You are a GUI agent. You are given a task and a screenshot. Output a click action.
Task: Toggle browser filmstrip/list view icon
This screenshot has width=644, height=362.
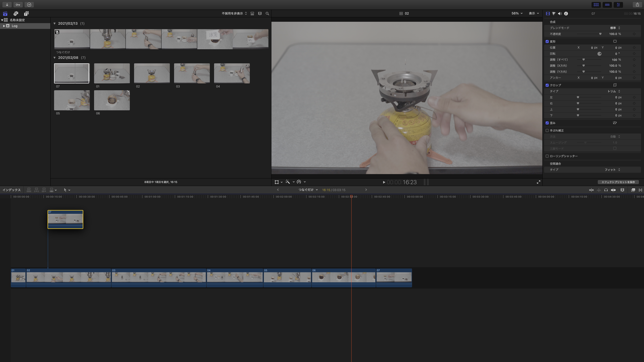(x=252, y=13)
